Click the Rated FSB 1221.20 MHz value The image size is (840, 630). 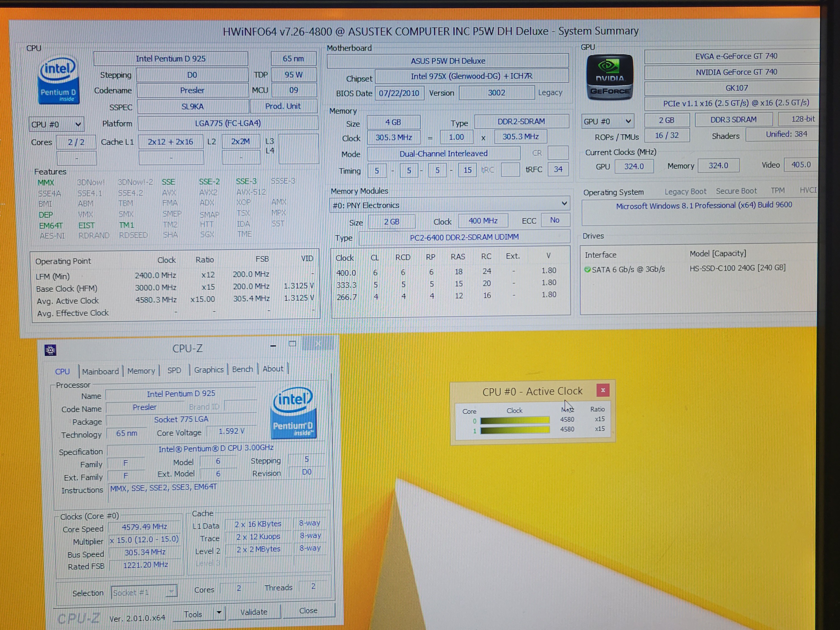145,565
